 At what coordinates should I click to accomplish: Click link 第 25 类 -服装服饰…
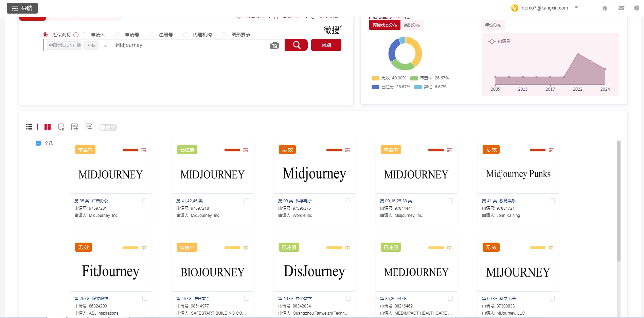[x=93, y=299]
